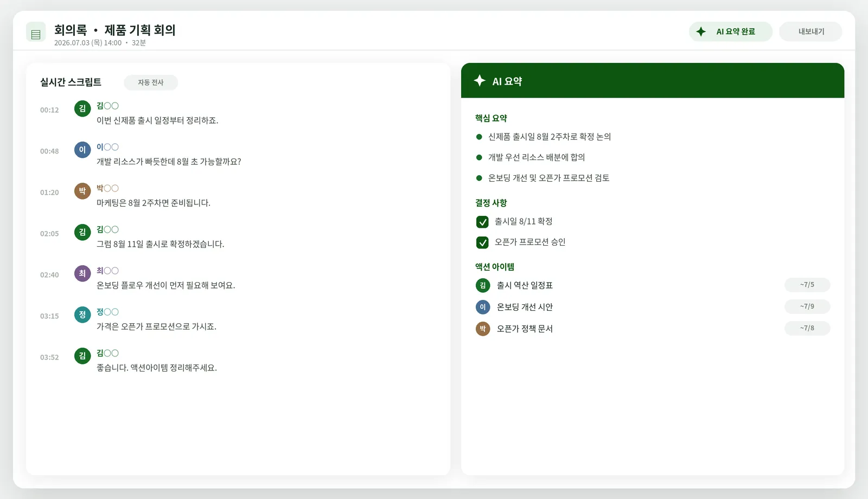
Task: Click summary '개발 우선 리소스 배분에 합의'
Action: (x=537, y=157)
